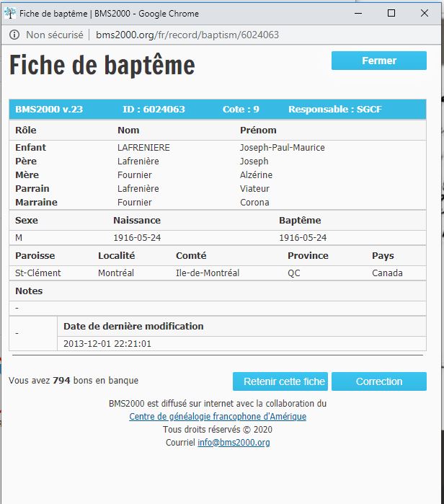Image resolution: width=444 pixels, height=504 pixels.
Task: Click the Comté value Ile-de-Montréal
Action: point(208,273)
